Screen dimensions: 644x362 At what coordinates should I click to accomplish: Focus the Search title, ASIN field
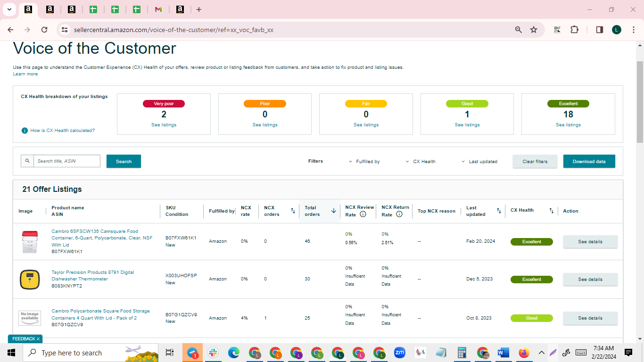[x=67, y=161]
